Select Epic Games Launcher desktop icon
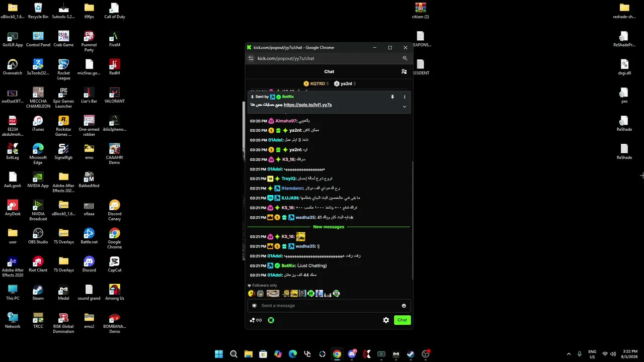This screenshot has height=362, width=644. pyautogui.click(x=63, y=98)
